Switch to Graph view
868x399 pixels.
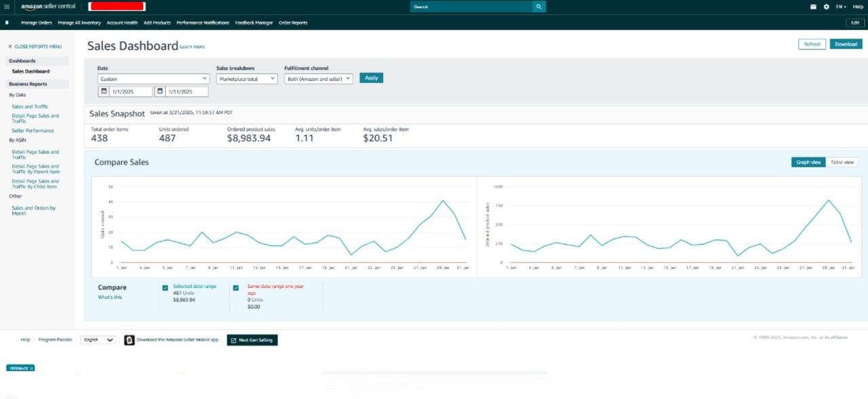[808, 162]
